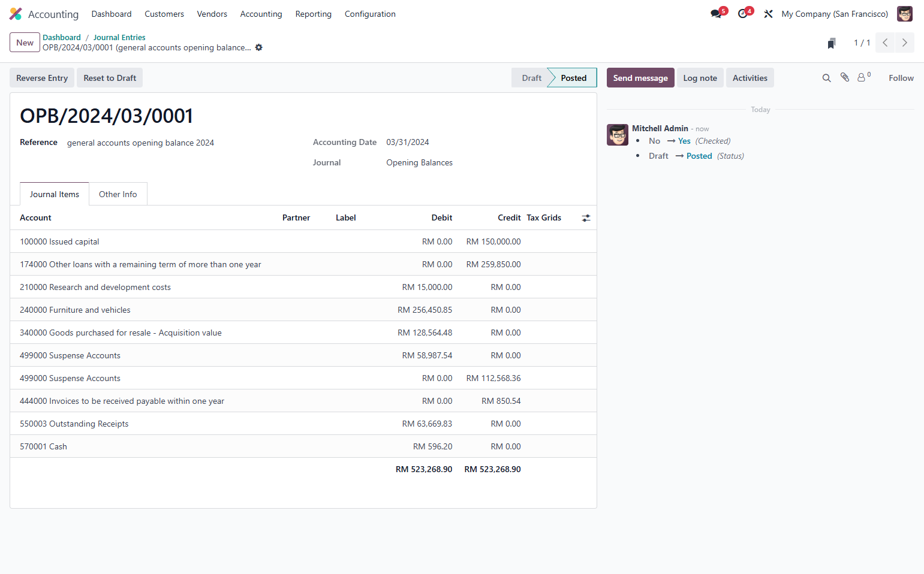Image resolution: width=924 pixels, height=574 pixels.
Task: Open the Customers menu
Action: (164, 14)
